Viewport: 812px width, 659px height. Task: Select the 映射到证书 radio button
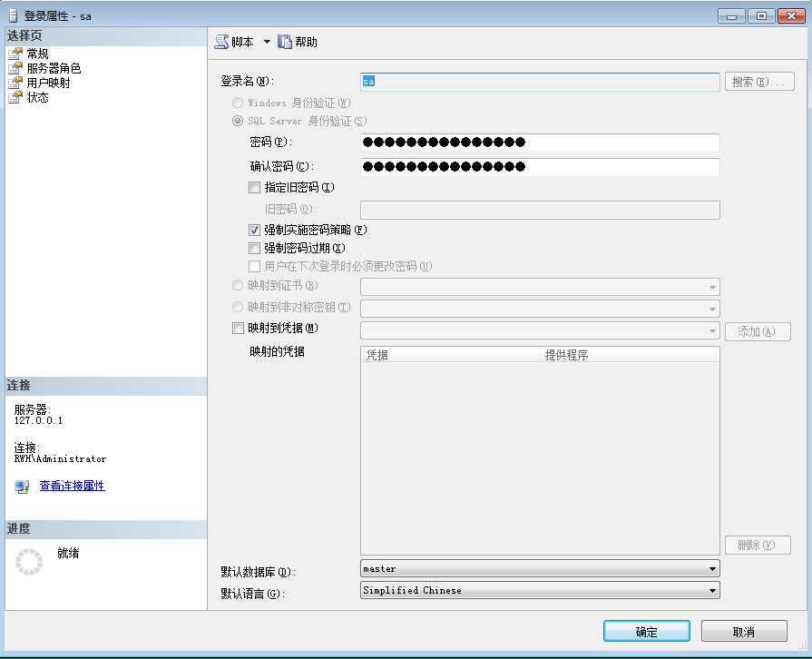238,285
